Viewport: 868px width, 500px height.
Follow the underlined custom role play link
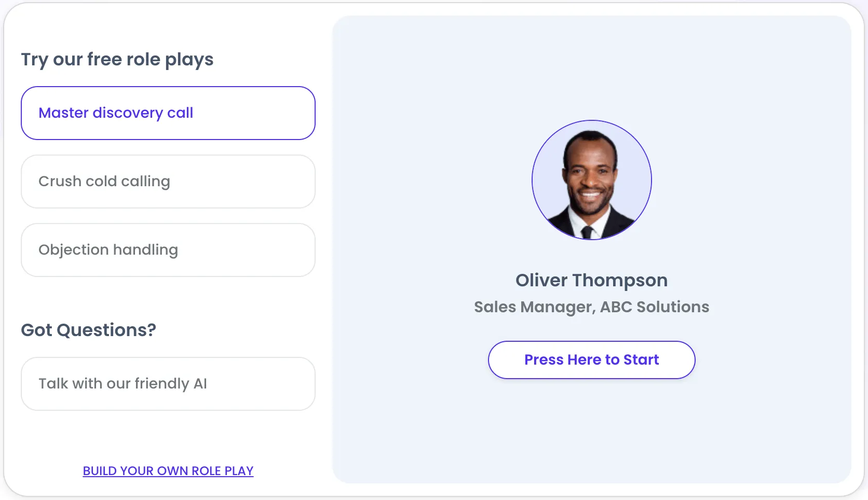tap(168, 471)
